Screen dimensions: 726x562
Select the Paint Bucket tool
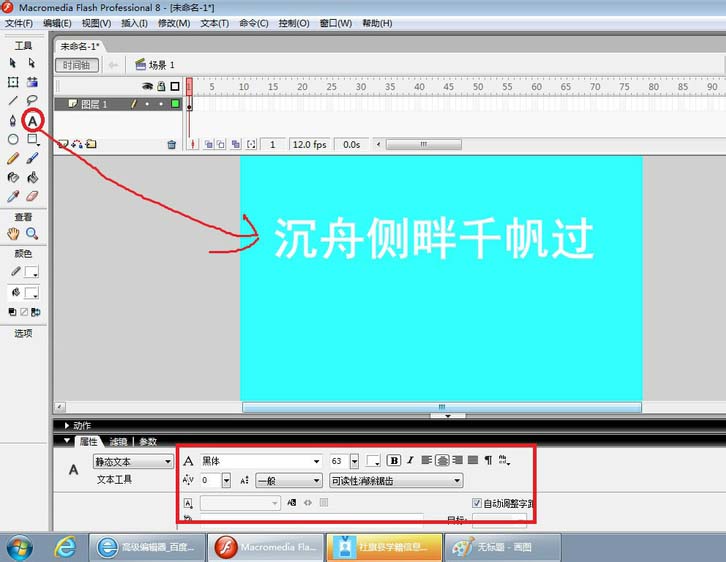[x=32, y=177]
